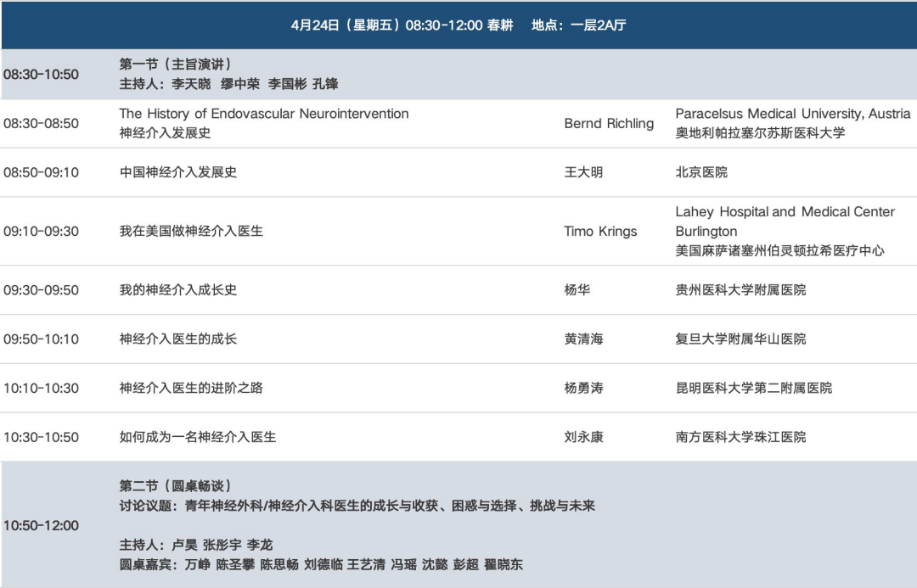Image resolution: width=917 pixels, height=588 pixels.
Task: Open the talk 我在美国做神经介入医生
Action: 191,231
